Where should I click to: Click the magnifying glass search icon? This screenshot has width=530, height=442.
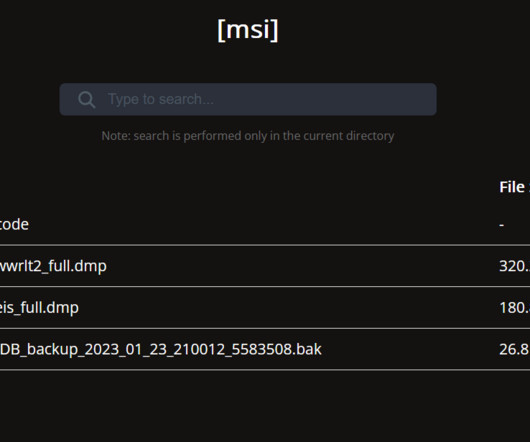[x=87, y=100]
